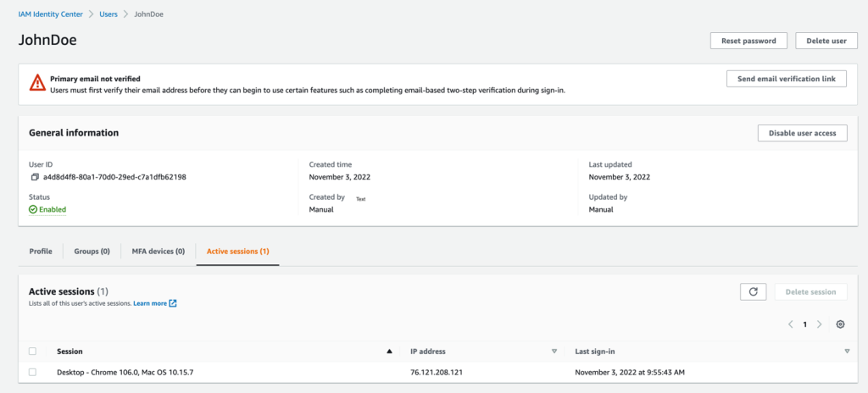The image size is (868, 393).
Task: Select the Active sessions (1) tab
Action: tap(237, 252)
